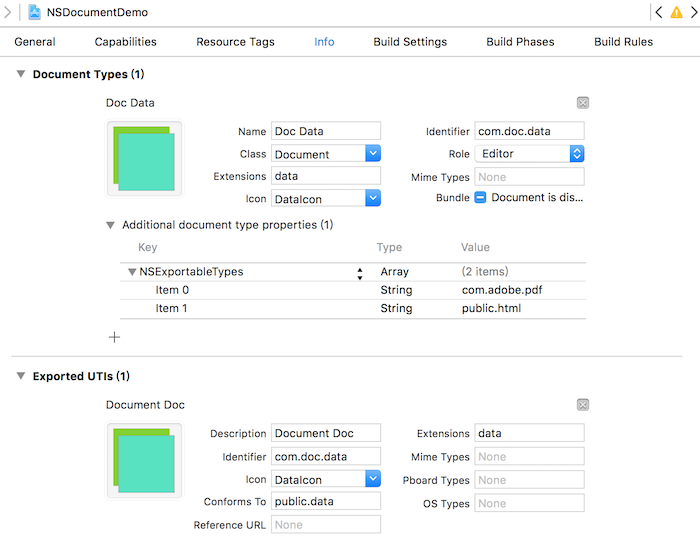
Task: Click the NSDocumentDemo project file icon
Action: (x=36, y=13)
